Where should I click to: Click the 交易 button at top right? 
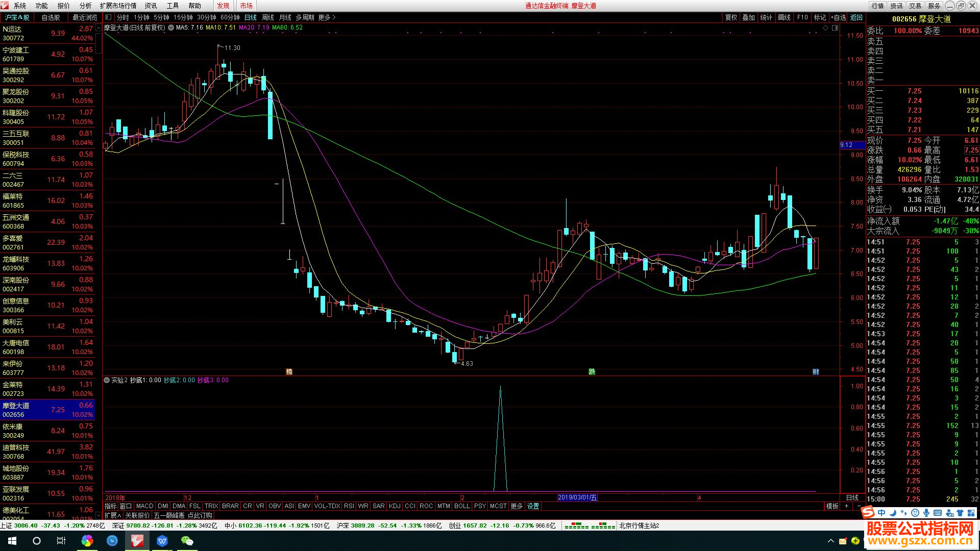[x=915, y=6]
